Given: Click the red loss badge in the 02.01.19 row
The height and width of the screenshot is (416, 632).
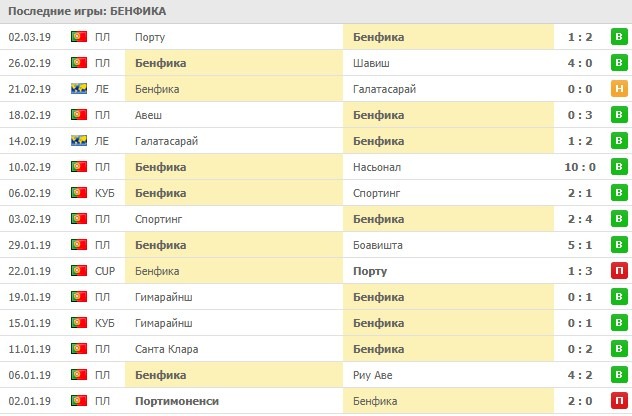Looking at the screenshot, I should pos(619,401).
